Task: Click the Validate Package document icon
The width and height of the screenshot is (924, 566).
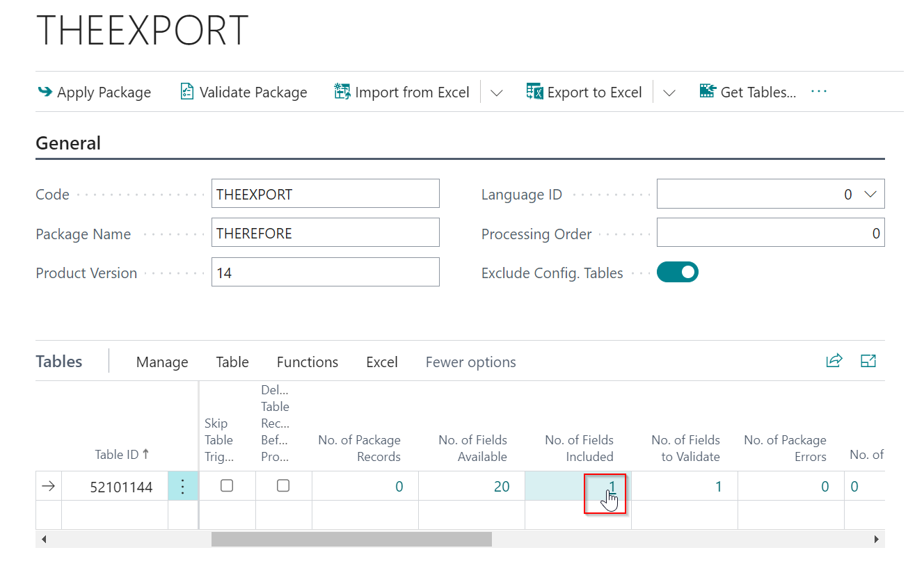Action: 186,92
